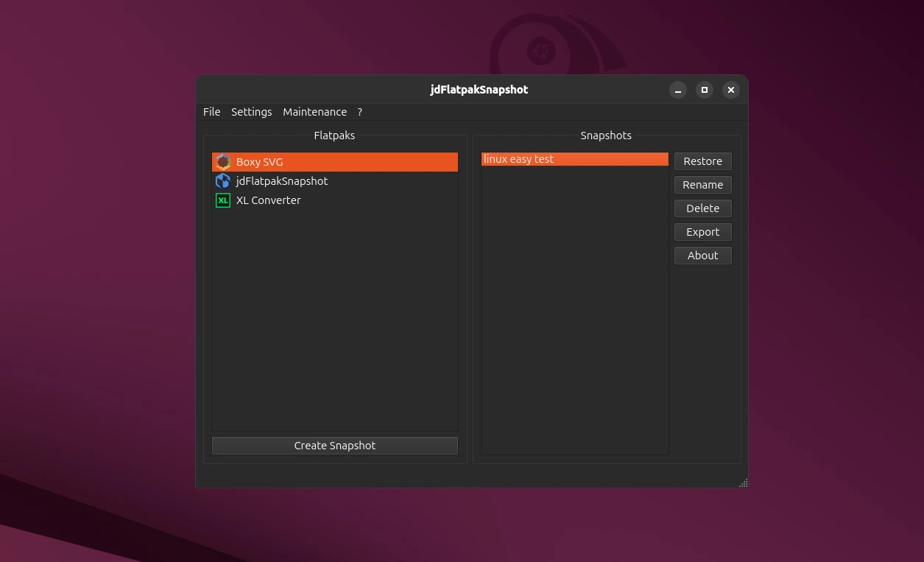The image size is (924, 562).
Task: Select XL Converter in the Flatpaks list
Action: click(x=268, y=200)
